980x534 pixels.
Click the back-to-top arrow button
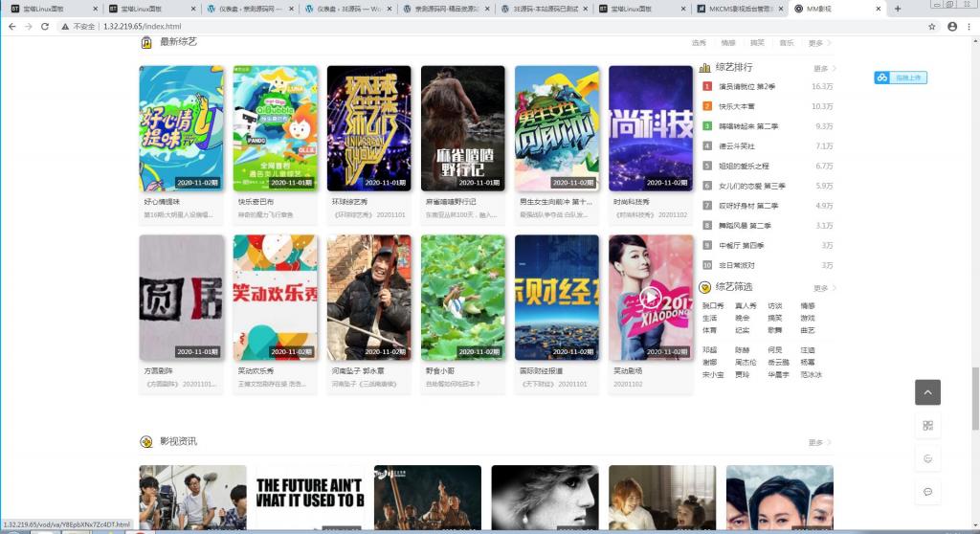927,392
